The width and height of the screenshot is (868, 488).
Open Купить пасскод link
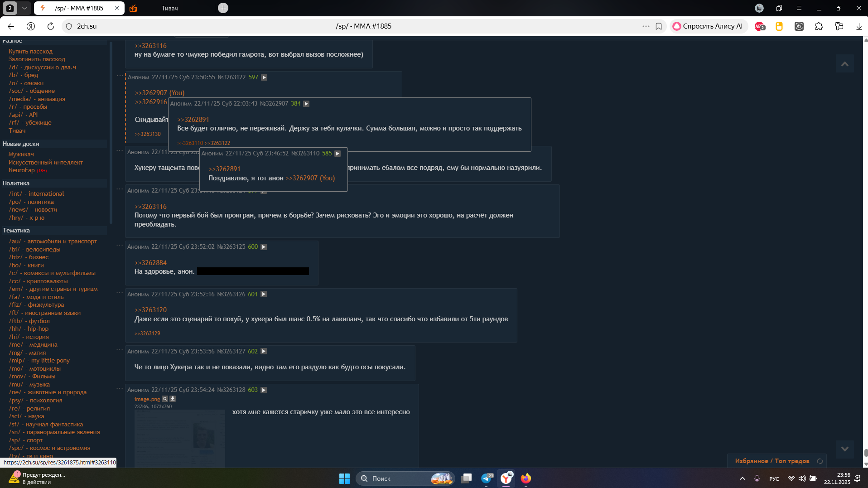[30, 52]
